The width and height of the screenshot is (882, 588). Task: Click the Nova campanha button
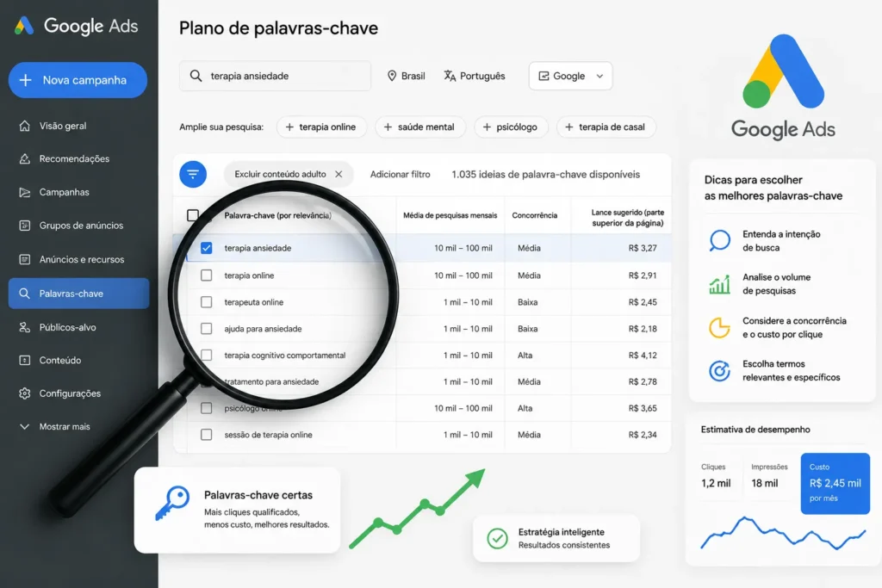coord(78,80)
